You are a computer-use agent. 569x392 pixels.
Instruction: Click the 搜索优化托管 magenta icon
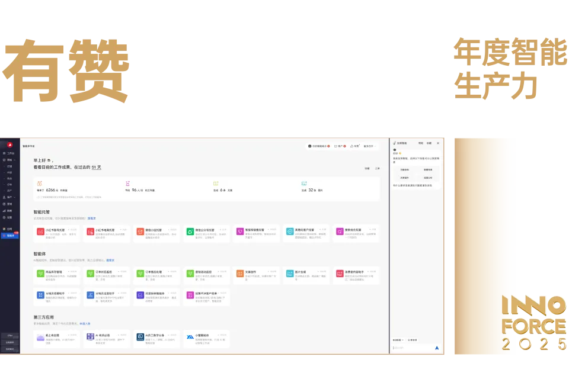[x=340, y=232]
